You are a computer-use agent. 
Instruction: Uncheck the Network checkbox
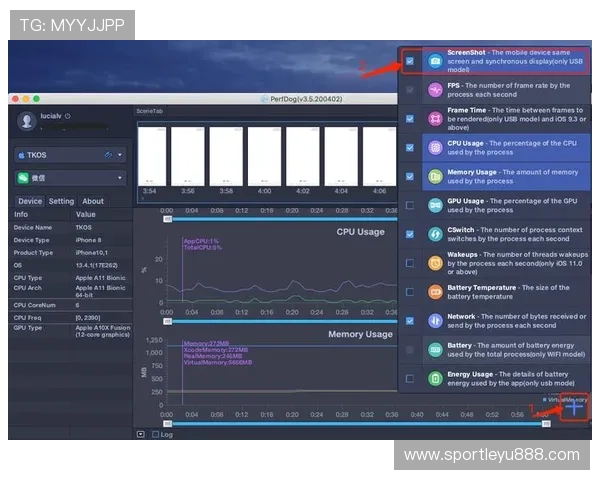coord(410,321)
